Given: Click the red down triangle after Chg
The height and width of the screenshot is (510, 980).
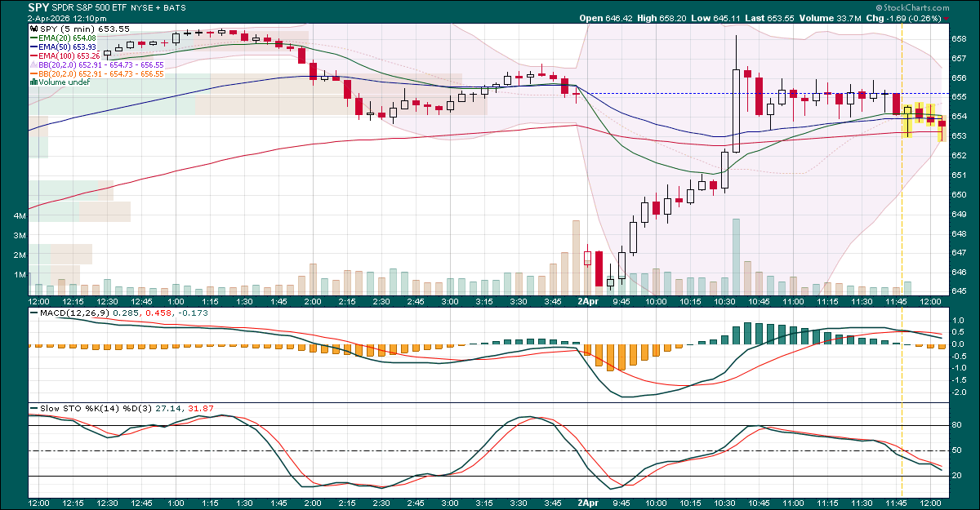Looking at the screenshot, I should point(945,18).
